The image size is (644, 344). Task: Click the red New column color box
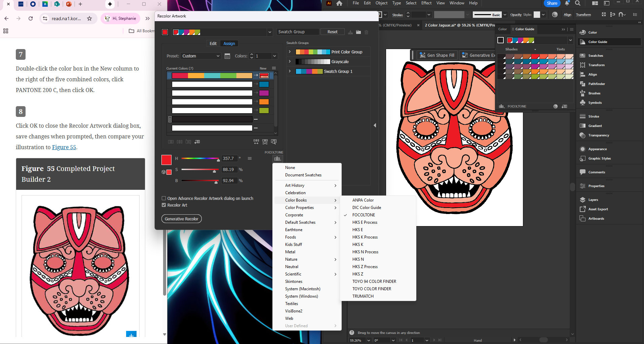(x=264, y=76)
